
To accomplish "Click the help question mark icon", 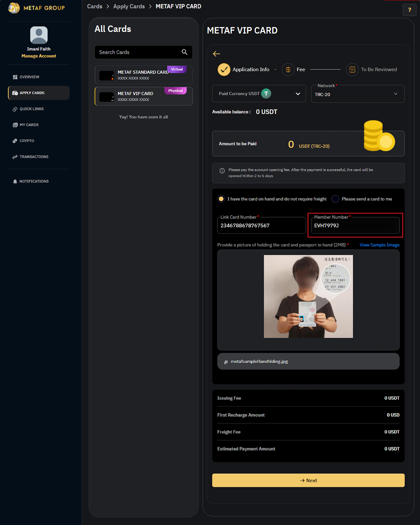I will coord(409,10).
